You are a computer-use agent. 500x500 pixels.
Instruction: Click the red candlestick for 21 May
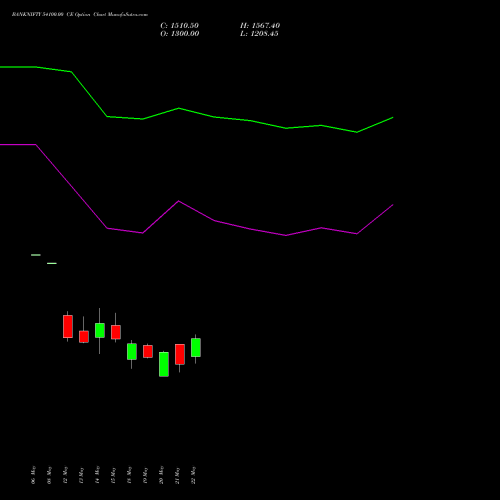click(x=180, y=354)
